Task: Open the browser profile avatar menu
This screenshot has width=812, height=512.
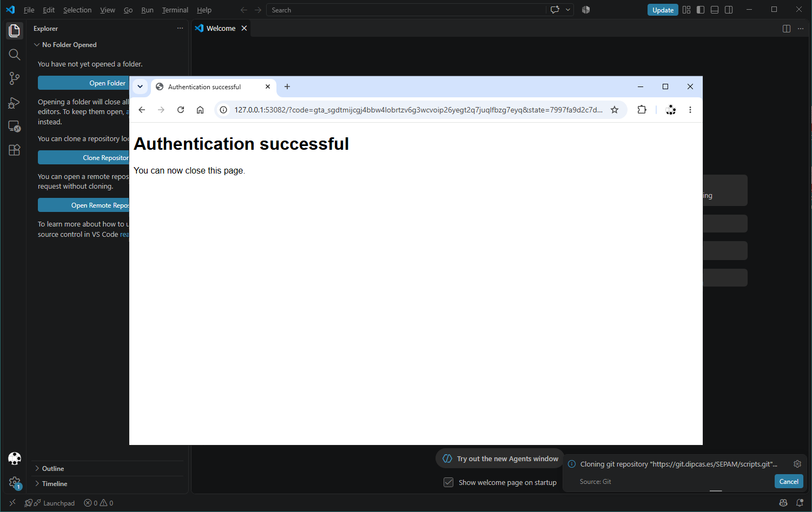Action: click(671, 110)
